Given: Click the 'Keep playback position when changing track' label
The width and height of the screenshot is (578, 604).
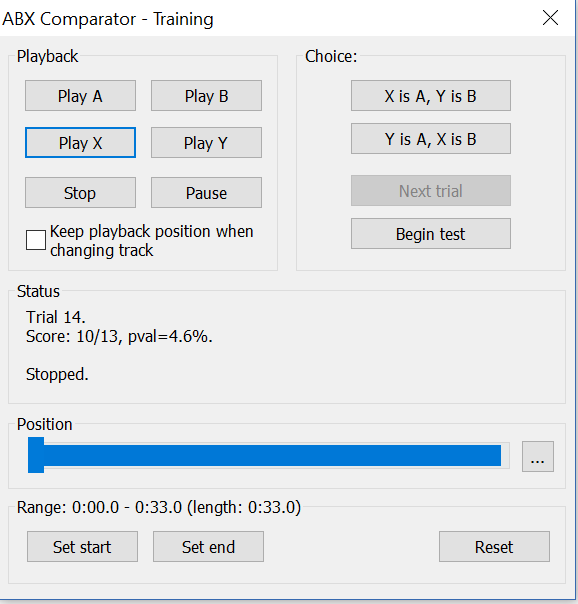Looking at the screenshot, I should coord(152,241).
